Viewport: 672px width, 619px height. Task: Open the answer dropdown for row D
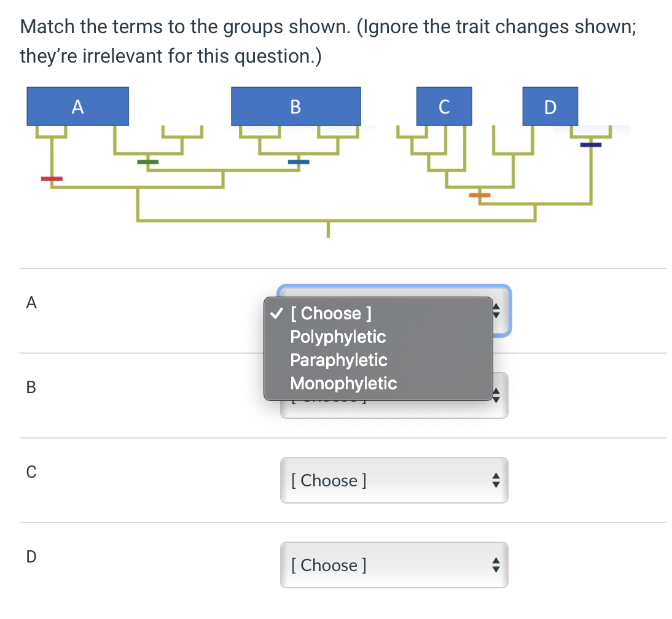394,565
